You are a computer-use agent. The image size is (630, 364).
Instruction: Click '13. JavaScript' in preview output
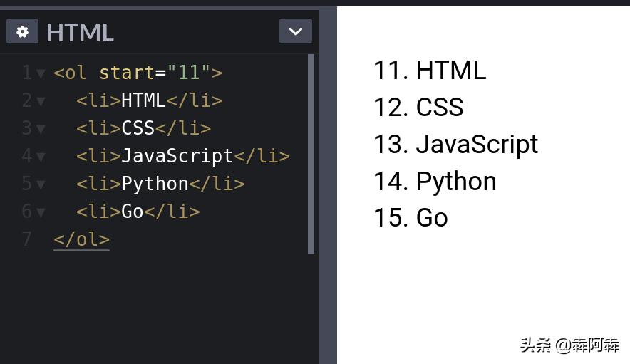click(x=455, y=145)
